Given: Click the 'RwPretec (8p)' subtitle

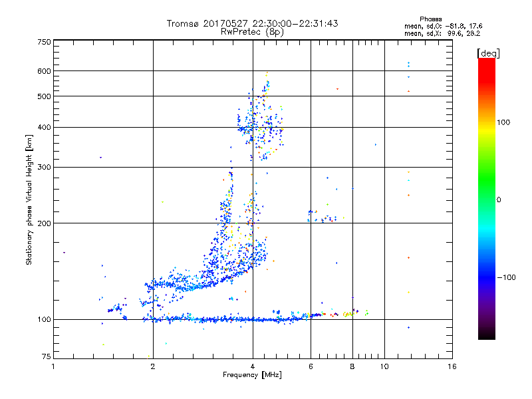Looking at the screenshot, I should point(252,32).
